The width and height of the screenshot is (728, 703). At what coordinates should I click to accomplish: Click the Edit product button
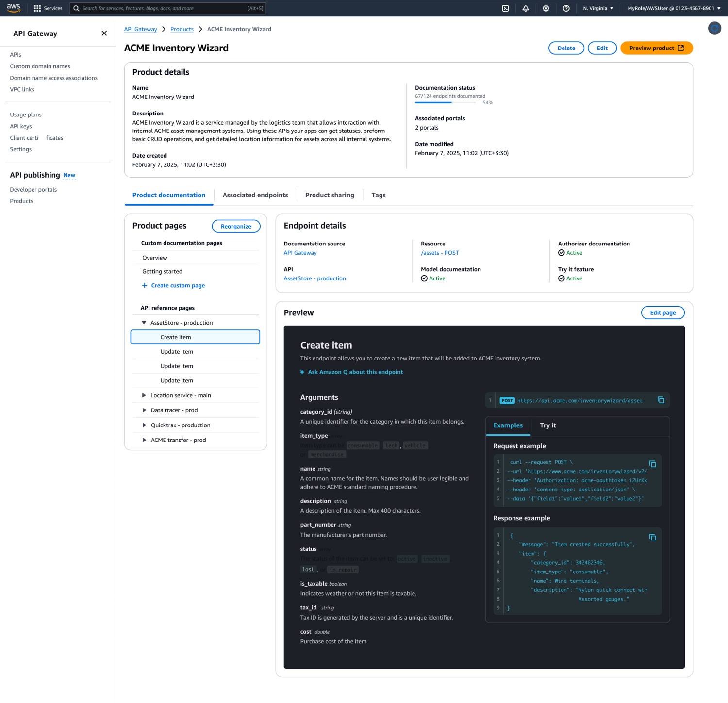[602, 48]
